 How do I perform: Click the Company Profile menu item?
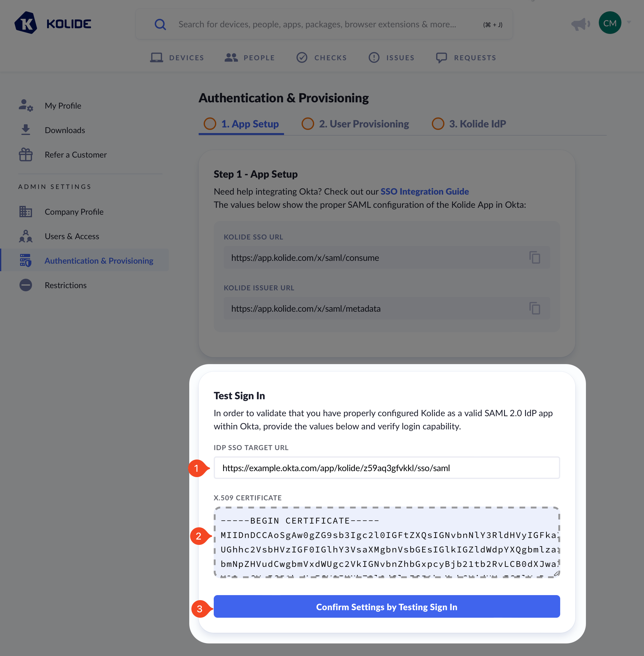[x=74, y=211]
